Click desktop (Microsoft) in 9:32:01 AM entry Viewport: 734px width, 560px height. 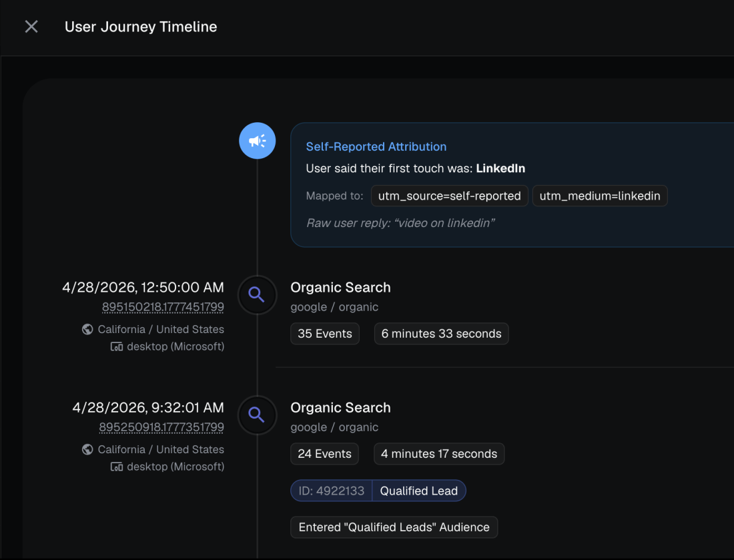175,467
